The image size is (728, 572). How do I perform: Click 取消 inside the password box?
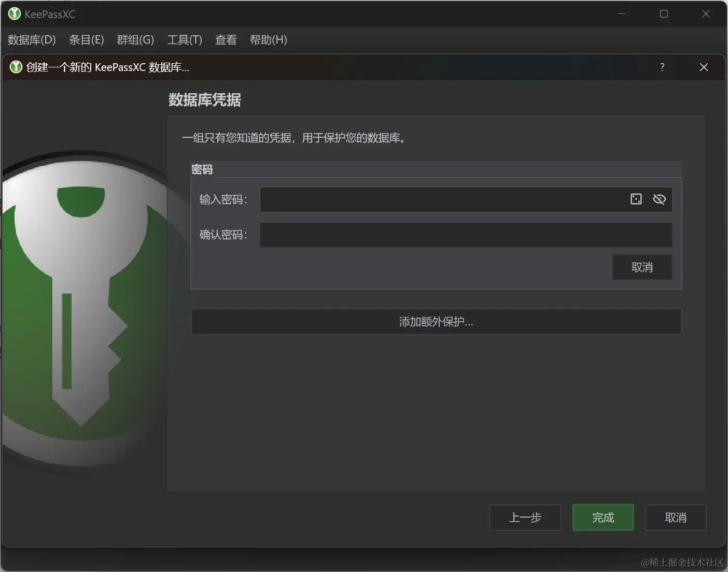point(642,267)
